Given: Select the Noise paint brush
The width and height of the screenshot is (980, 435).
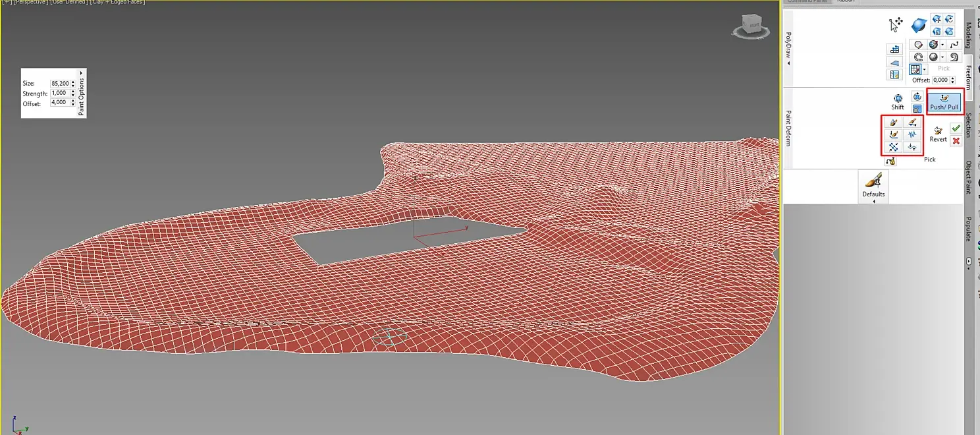Looking at the screenshot, I should tap(912, 134).
